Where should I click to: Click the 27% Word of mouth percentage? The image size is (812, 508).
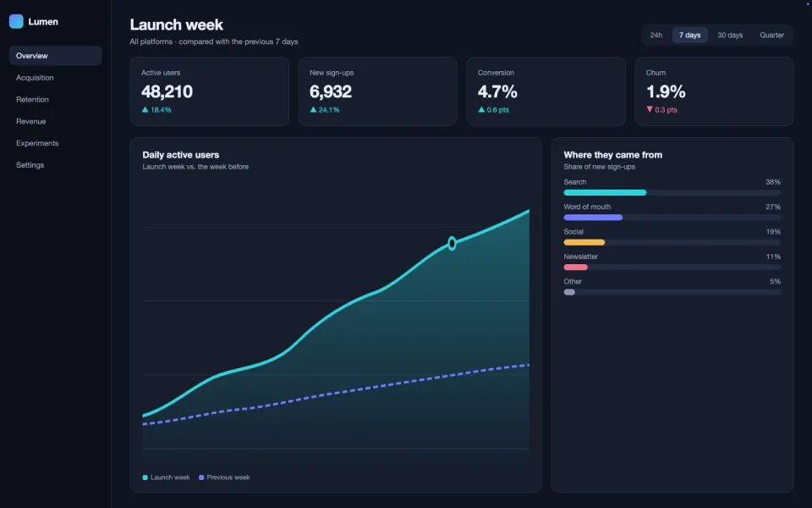coord(773,207)
